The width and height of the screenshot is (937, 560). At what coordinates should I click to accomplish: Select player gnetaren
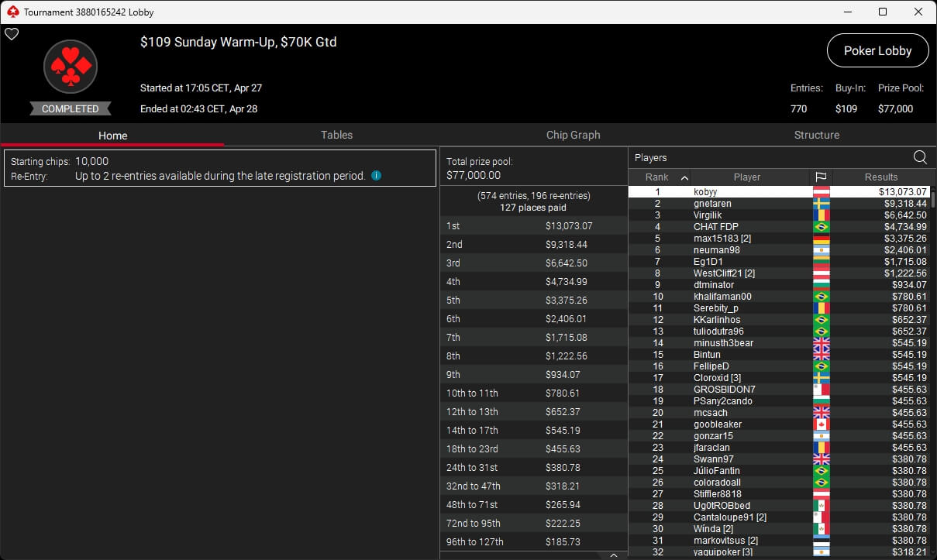(x=779, y=203)
